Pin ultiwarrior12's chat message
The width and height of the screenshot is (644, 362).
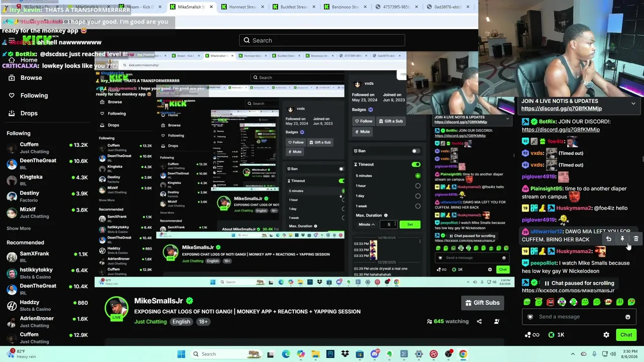pyautogui.click(x=622, y=239)
